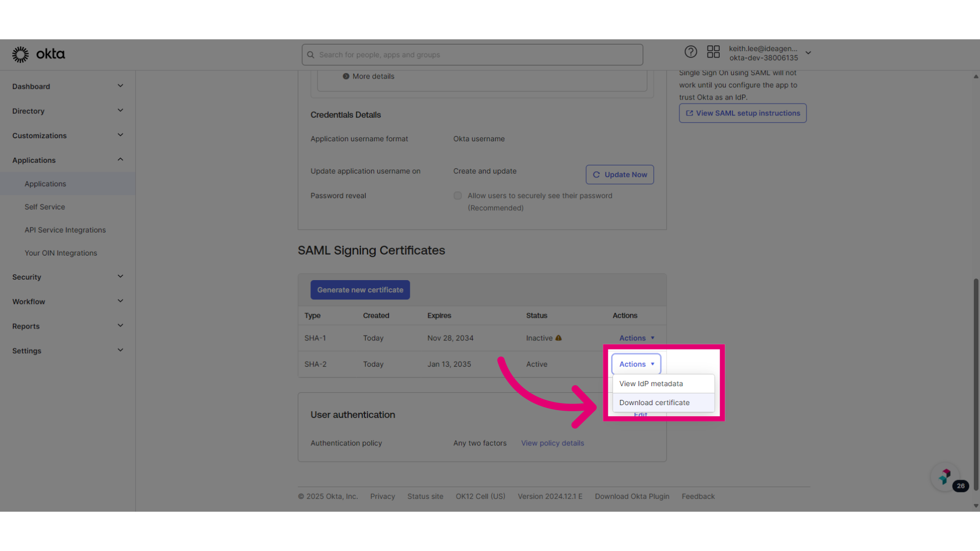Open View policy details link
The image size is (980, 551).
(552, 443)
